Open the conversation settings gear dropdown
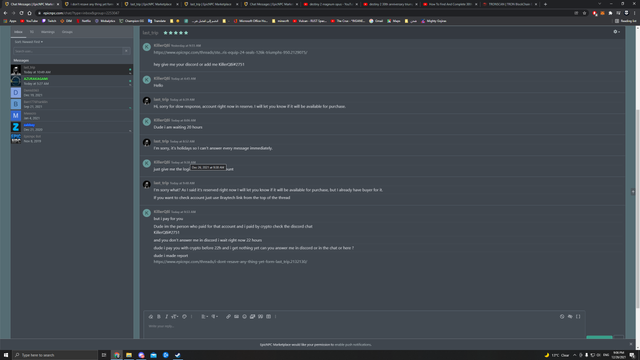 coord(616,32)
